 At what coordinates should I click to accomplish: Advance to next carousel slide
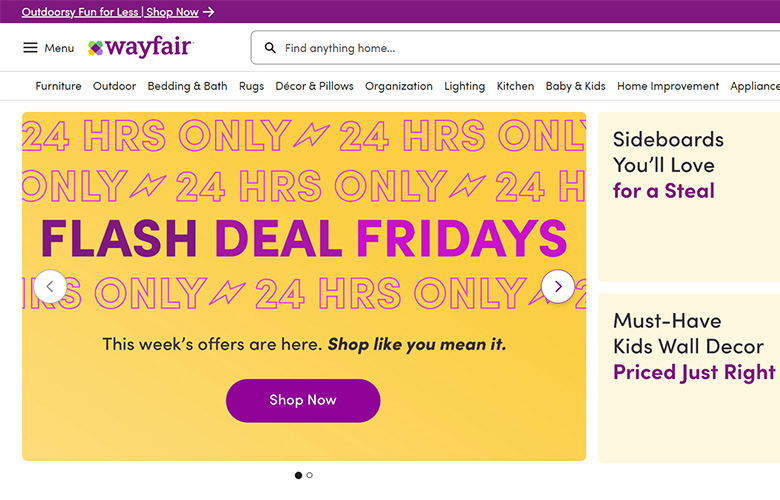[x=558, y=287]
